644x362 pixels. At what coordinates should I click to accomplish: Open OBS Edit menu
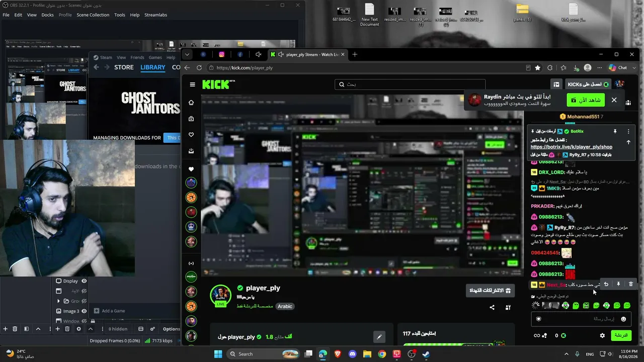click(x=18, y=15)
